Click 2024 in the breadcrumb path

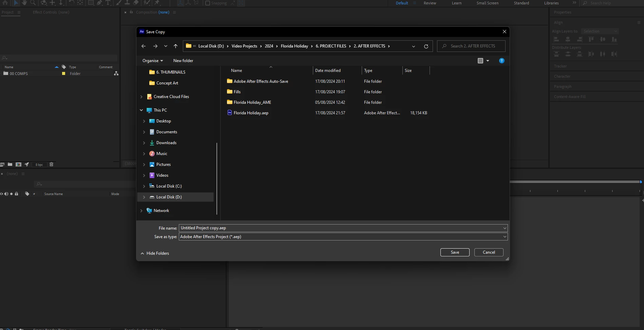pyautogui.click(x=269, y=46)
